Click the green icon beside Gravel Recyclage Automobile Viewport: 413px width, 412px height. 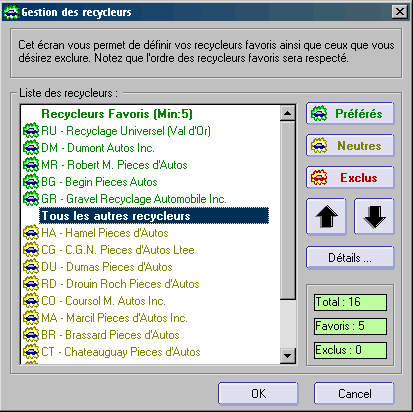coord(31,199)
